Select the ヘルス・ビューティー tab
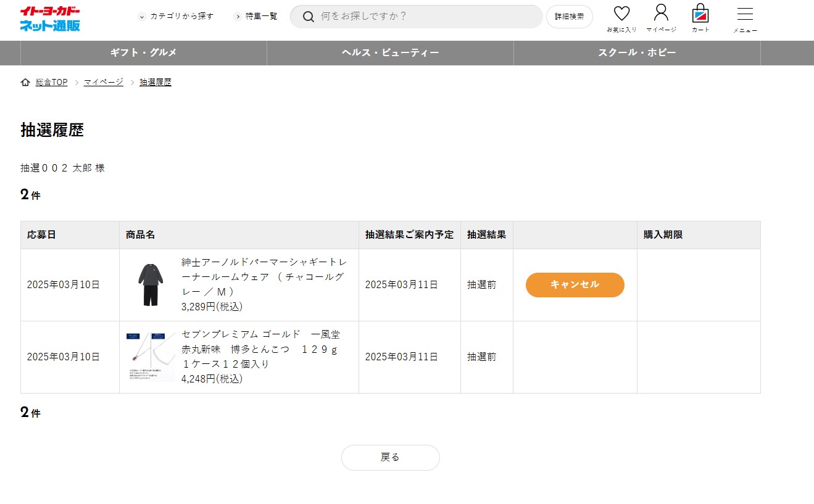 click(390, 53)
